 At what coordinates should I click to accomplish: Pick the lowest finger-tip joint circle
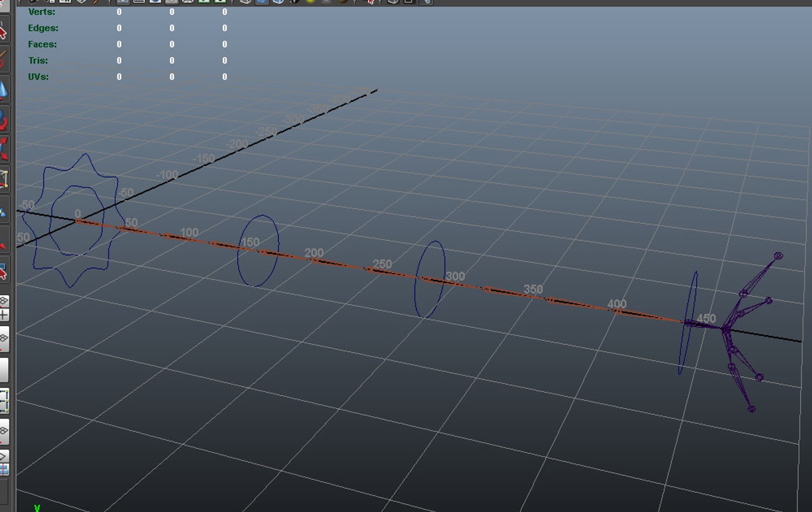point(751,409)
